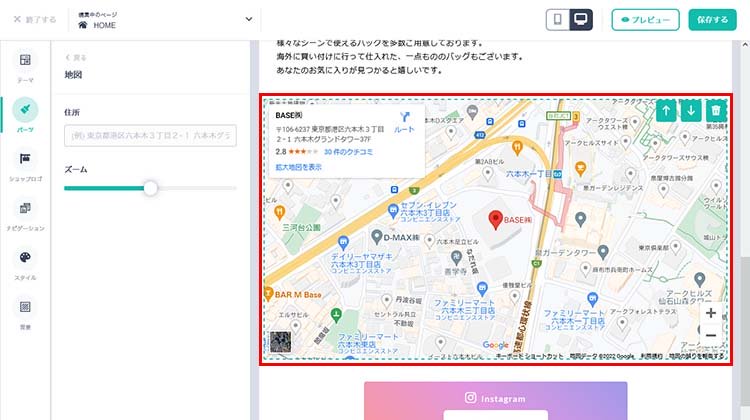Click the 泉ガーデンタワー map marker
The height and width of the screenshot is (420, 750).
click(603, 251)
